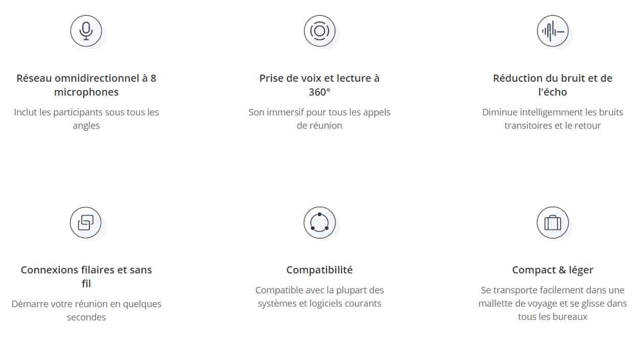The height and width of the screenshot is (345, 644).
Task: Click text Diminue intelligemment les bruits transitoires
Action: (553, 119)
